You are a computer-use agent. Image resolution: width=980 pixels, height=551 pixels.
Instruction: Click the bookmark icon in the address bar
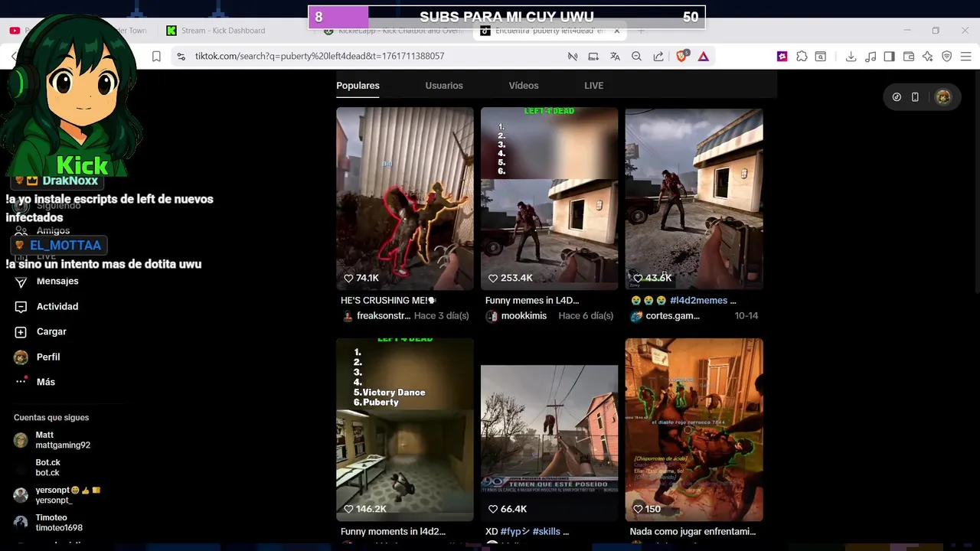[x=156, y=56]
